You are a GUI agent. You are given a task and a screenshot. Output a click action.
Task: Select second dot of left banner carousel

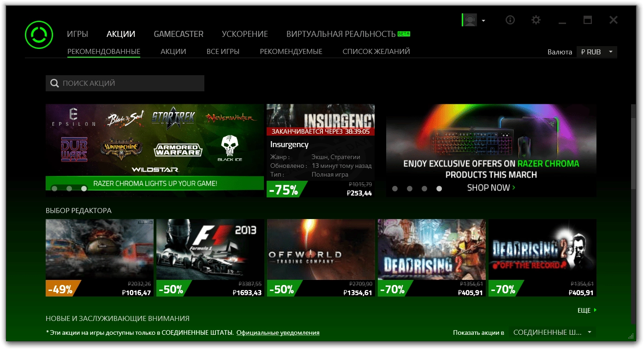point(69,188)
